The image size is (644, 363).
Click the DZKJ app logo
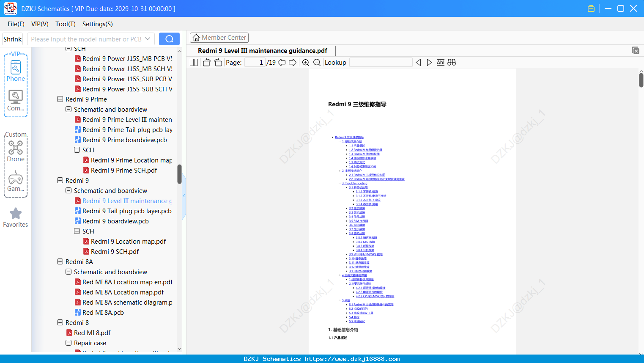[10, 8]
